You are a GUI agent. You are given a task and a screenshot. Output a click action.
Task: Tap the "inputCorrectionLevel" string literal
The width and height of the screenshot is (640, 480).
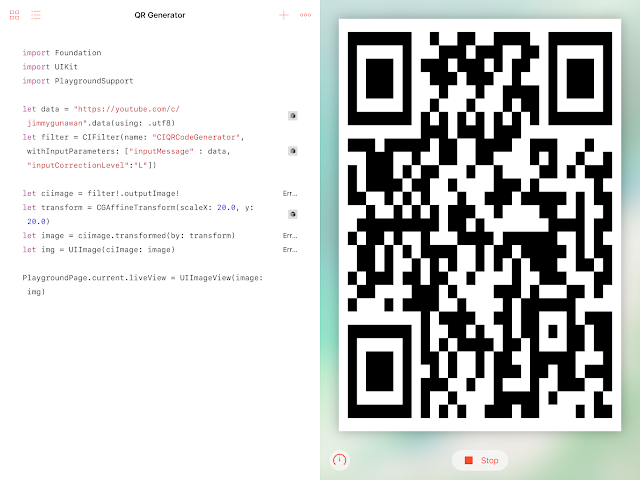pyautogui.click(x=78, y=165)
